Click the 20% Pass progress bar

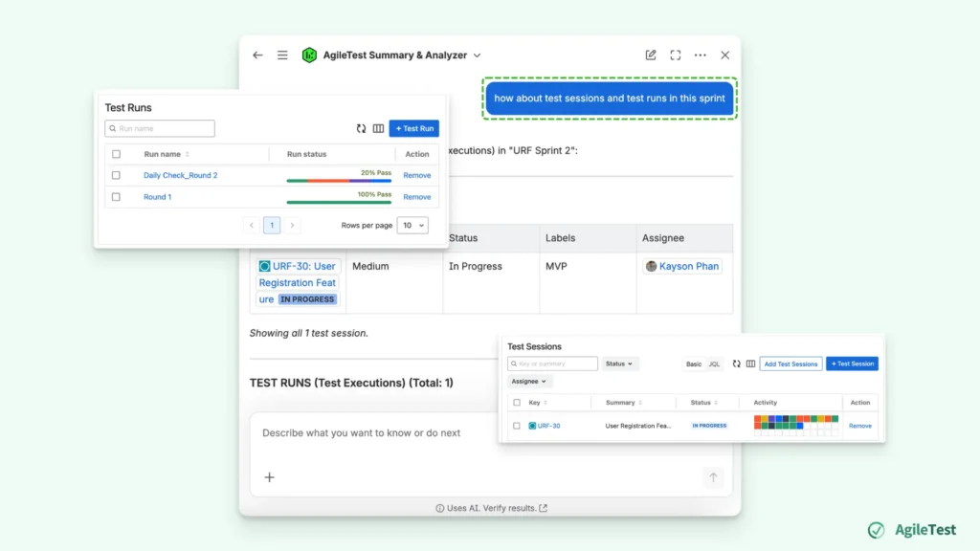(x=339, y=181)
